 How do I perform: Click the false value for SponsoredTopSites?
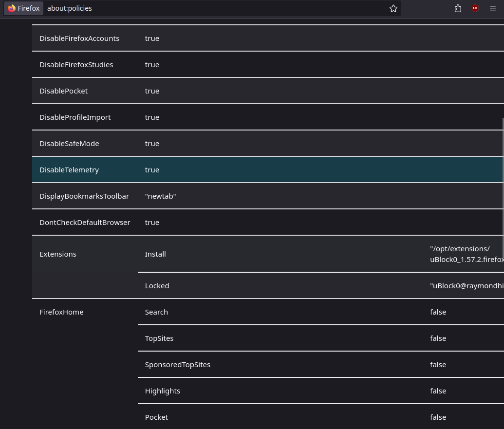pyautogui.click(x=438, y=365)
